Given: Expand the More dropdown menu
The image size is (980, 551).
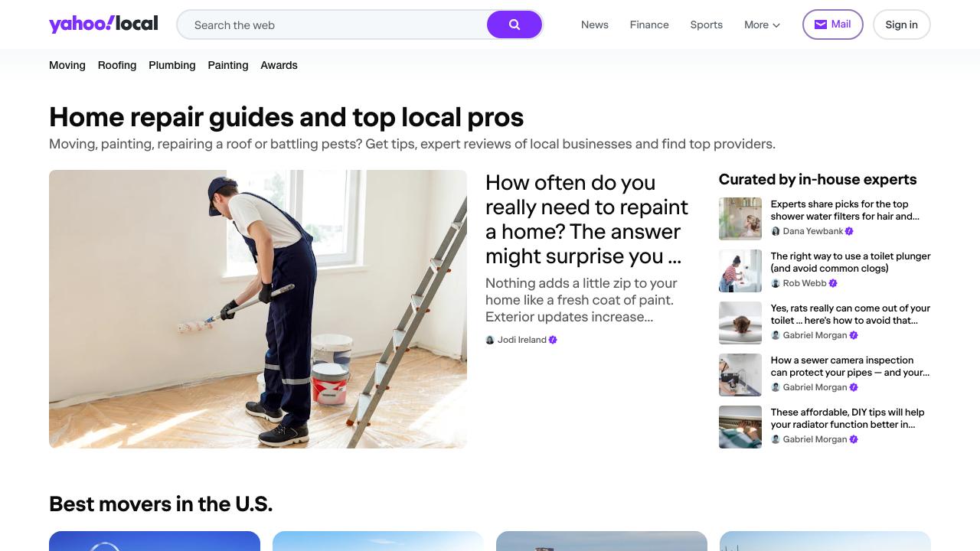Looking at the screenshot, I should click(762, 24).
